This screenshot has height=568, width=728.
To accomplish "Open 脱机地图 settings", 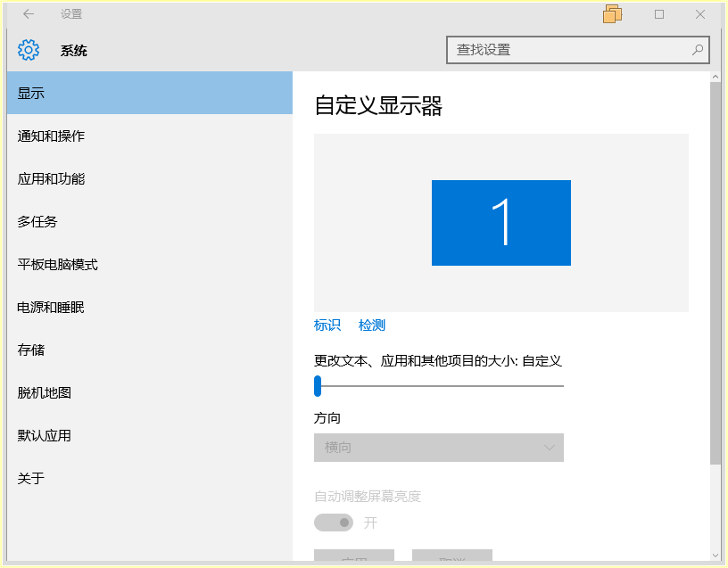I will coord(150,392).
